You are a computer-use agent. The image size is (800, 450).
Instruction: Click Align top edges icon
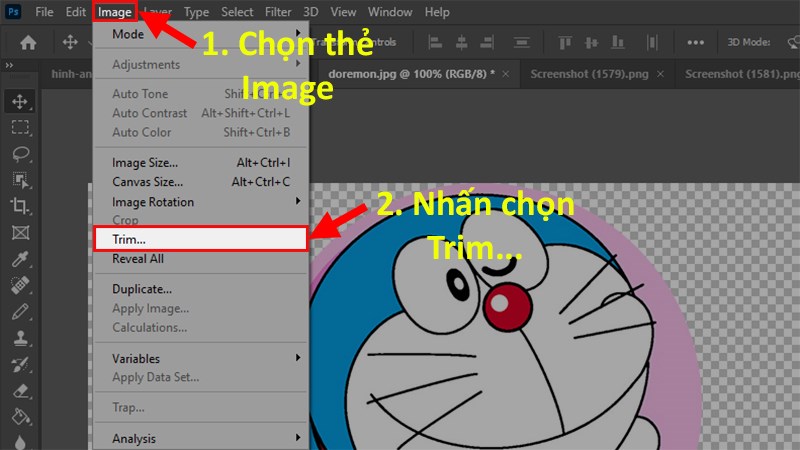pos(565,42)
